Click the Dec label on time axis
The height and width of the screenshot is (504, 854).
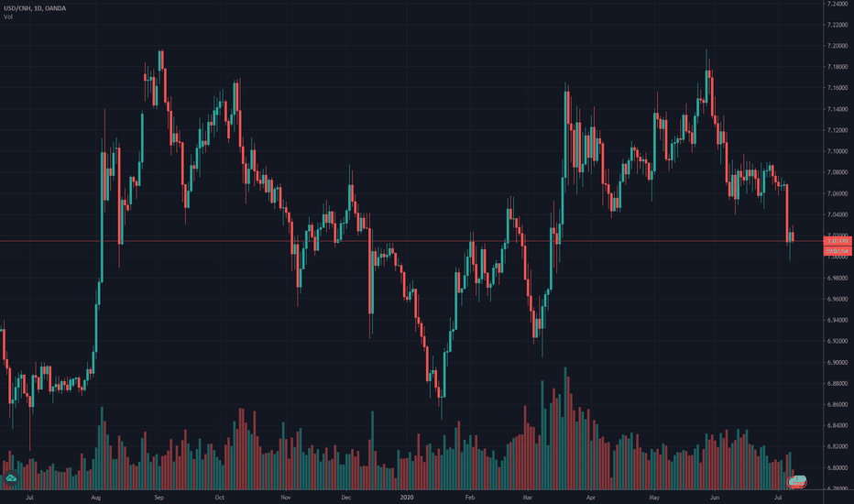pyautogui.click(x=345, y=497)
